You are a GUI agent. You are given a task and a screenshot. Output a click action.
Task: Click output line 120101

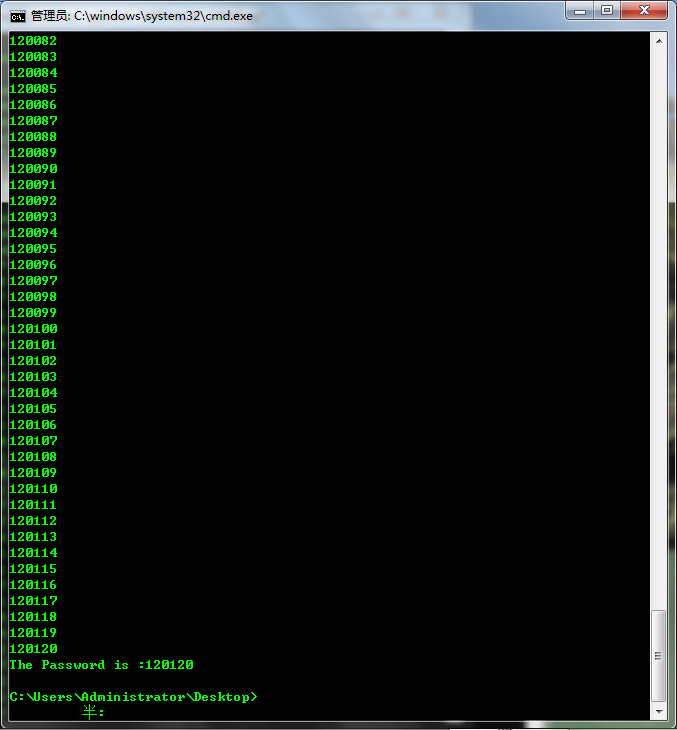click(x=33, y=345)
